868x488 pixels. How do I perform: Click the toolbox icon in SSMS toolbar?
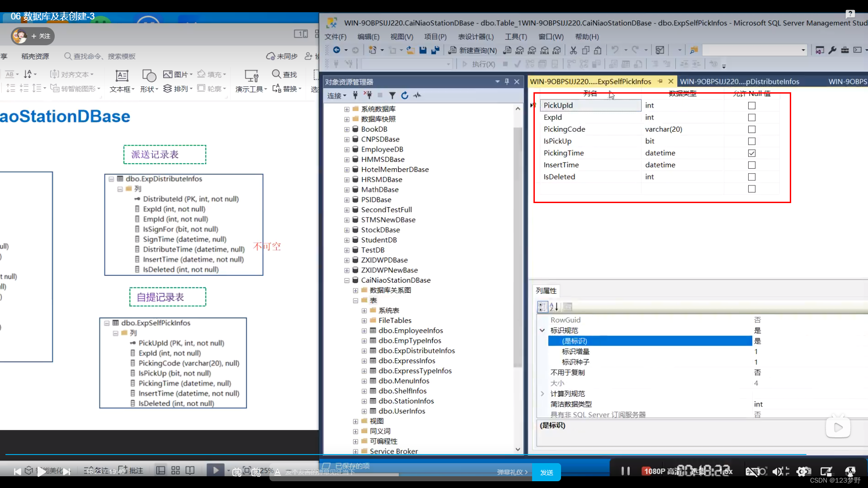tap(844, 50)
